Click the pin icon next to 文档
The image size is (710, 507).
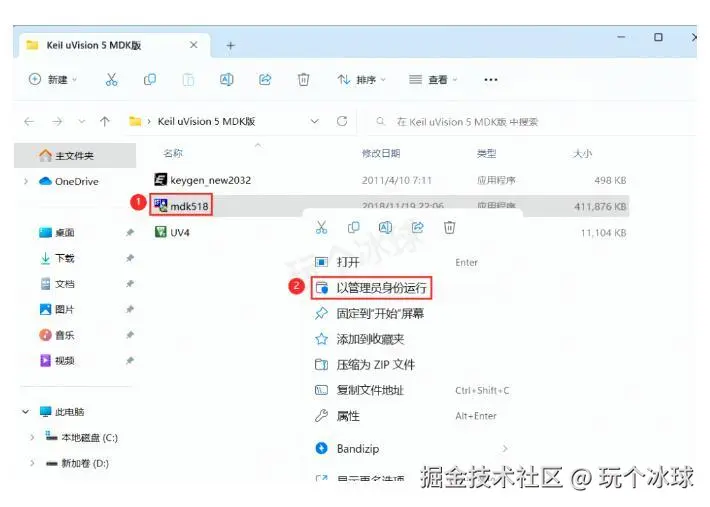point(130,284)
